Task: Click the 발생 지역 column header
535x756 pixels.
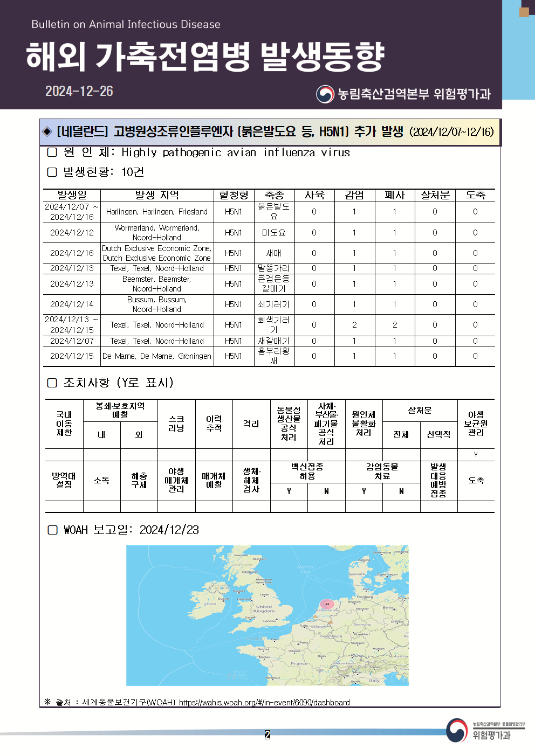Action: coord(157,195)
